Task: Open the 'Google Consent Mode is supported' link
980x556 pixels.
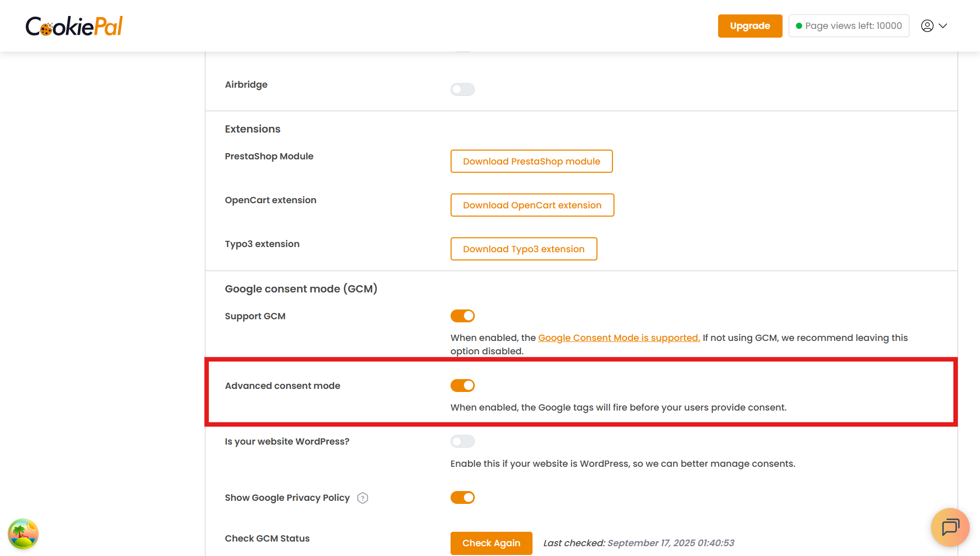Action: (x=619, y=337)
